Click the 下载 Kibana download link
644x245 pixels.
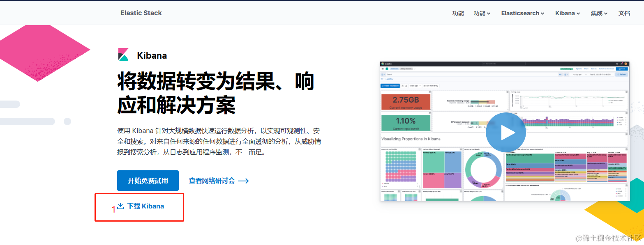[x=141, y=206]
